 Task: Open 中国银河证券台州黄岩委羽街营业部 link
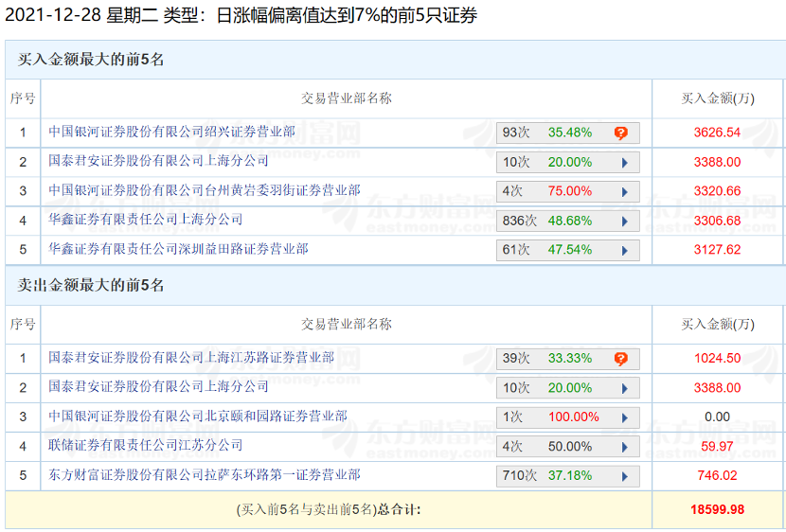click(x=205, y=190)
